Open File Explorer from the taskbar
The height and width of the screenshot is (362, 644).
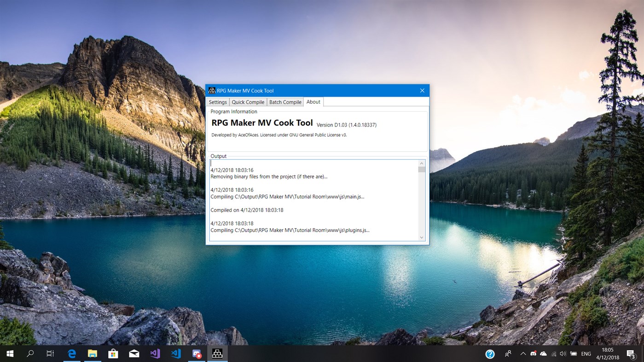coord(93,354)
